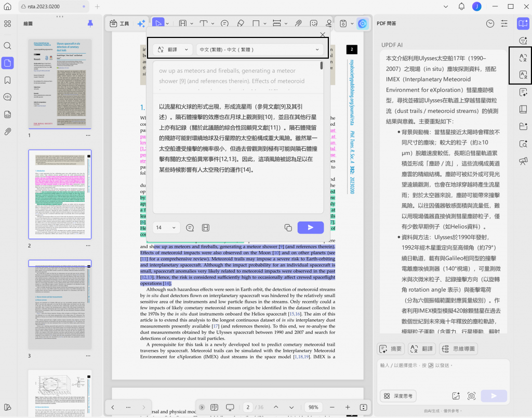The image size is (532, 418).
Task: Toggle 深度思考 deep thinking mode
Action: [398, 396]
